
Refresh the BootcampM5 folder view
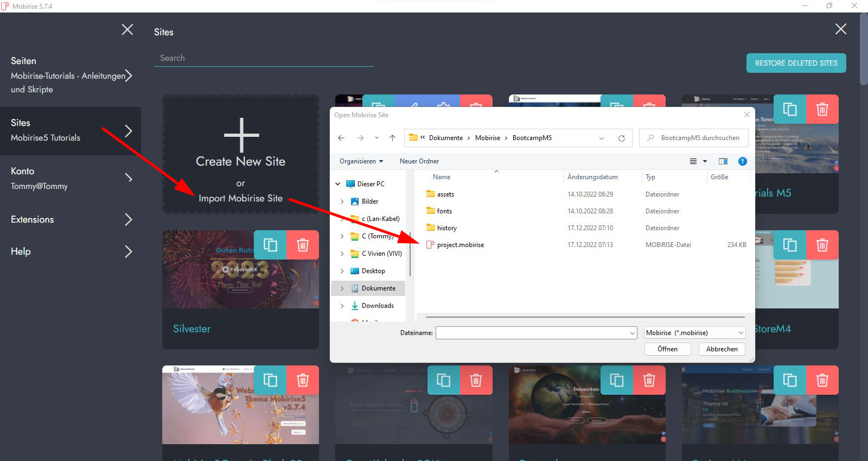pos(622,138)
